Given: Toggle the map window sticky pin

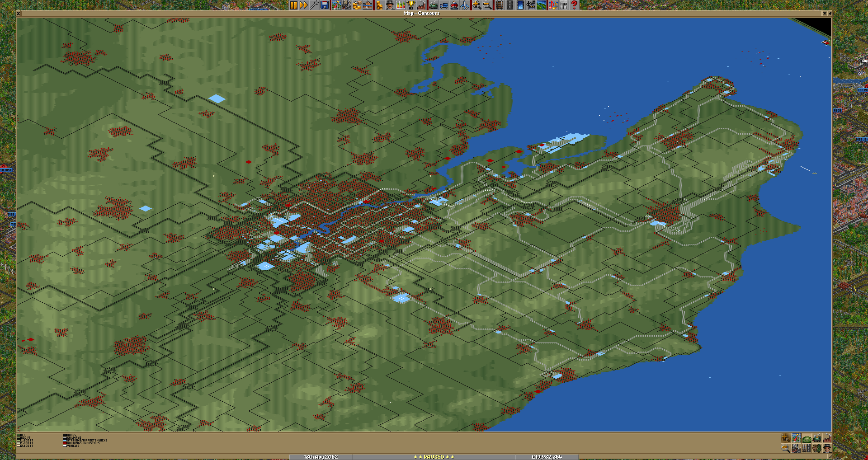Looking at the screenshot, I should click(830, 14).
